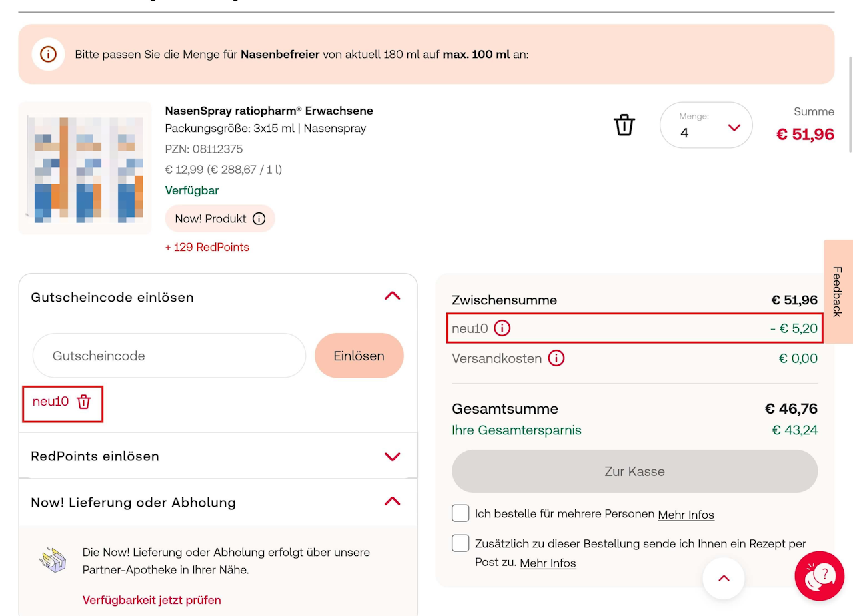Open 'Verfügbarkeit jetzt prüfen' link
The height and width of the screenshot is (616, 853).
tap(152, 600)
